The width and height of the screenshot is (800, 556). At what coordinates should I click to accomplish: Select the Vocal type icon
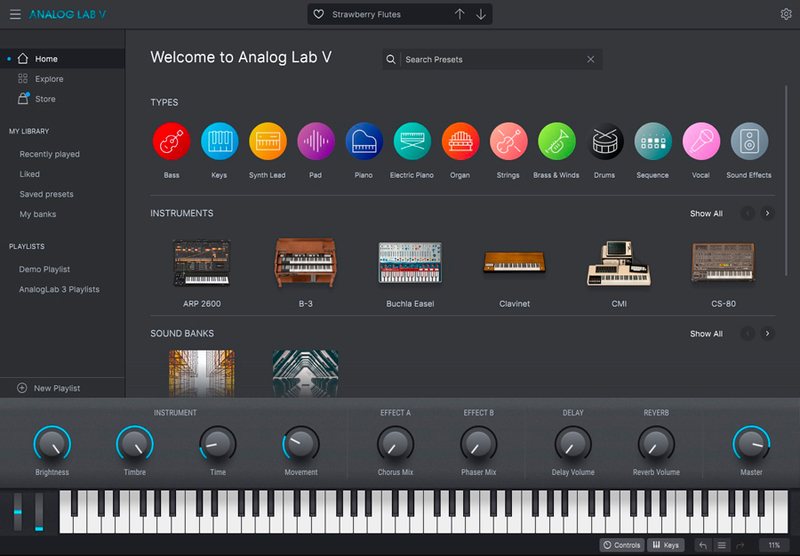click(701, 141)
